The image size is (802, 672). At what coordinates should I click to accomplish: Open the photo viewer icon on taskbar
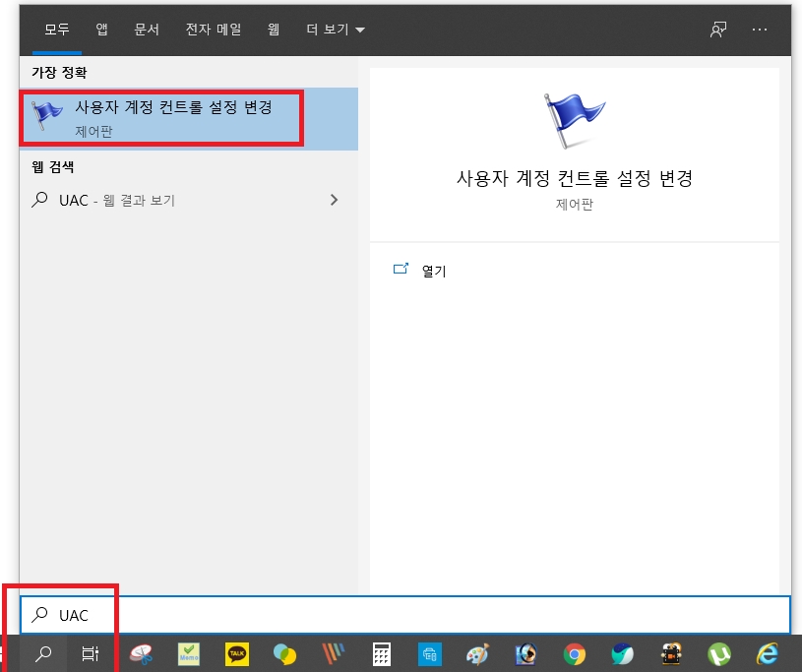coord(525,654)
